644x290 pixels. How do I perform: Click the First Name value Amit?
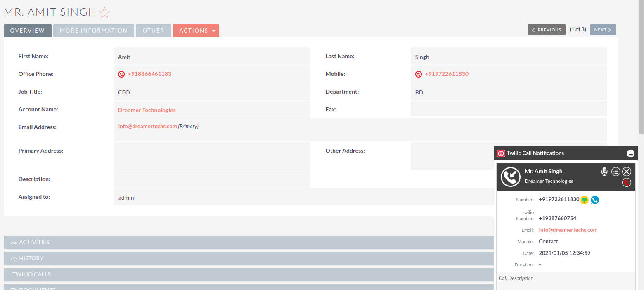tap(124, 57)
